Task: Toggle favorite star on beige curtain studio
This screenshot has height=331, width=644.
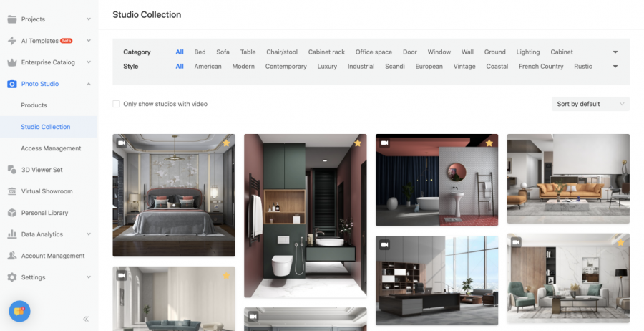Action: tap(226, 276)
